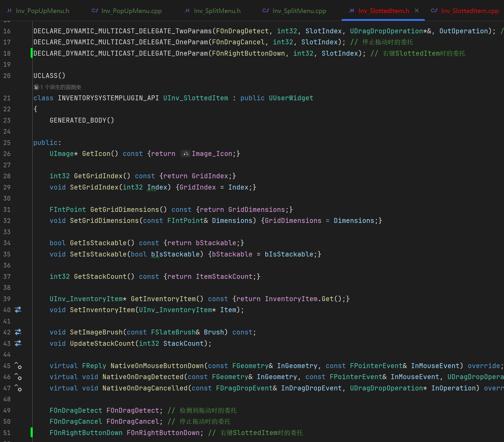Image resolution: width=504 pixels, height=442 pixels.
Task: Click the UUserWidget base class name
Action: click(x=291, y=98)
